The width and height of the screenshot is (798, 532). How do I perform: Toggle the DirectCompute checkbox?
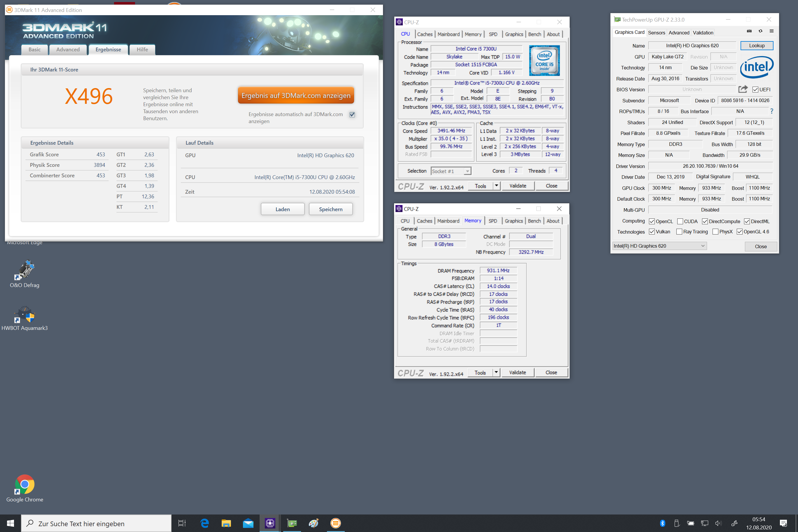pos(705,221)
